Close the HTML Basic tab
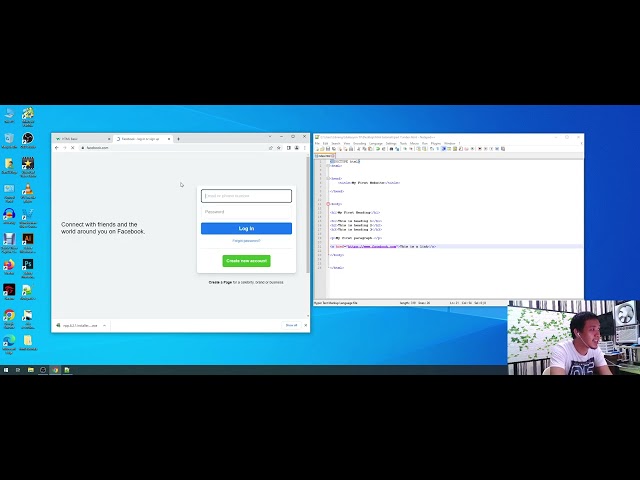640x480 pixels. 109,139
